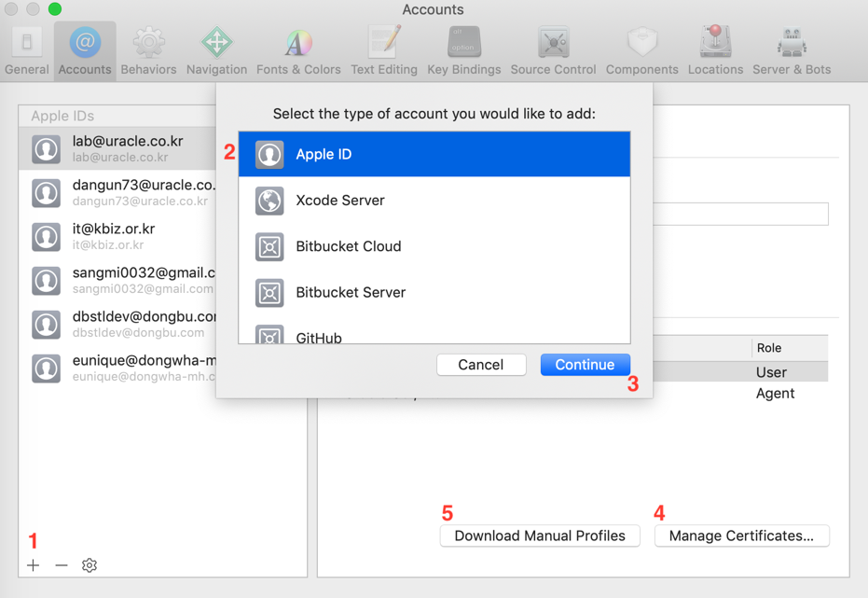
Task: Add a new account with plus button
Action: [x=34, y=565]
